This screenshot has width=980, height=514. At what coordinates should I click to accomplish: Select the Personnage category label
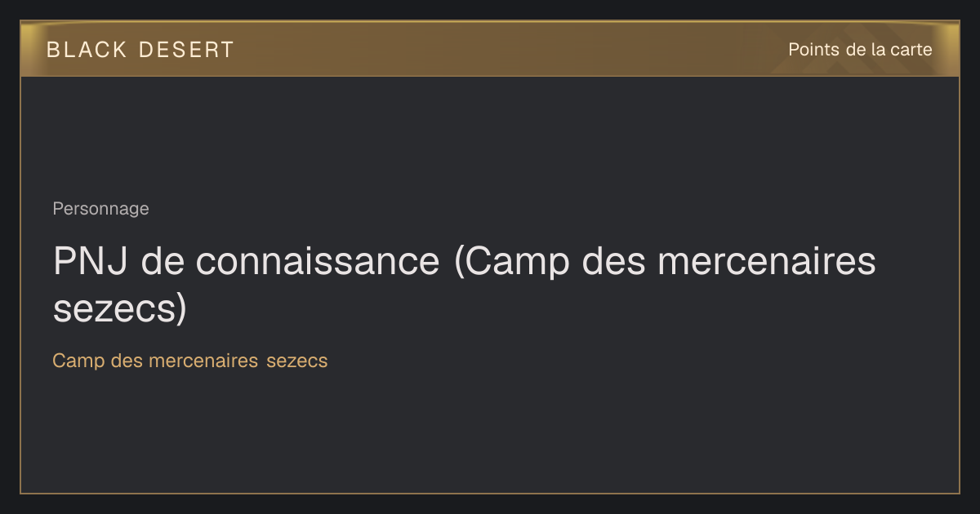coord(100,209)
